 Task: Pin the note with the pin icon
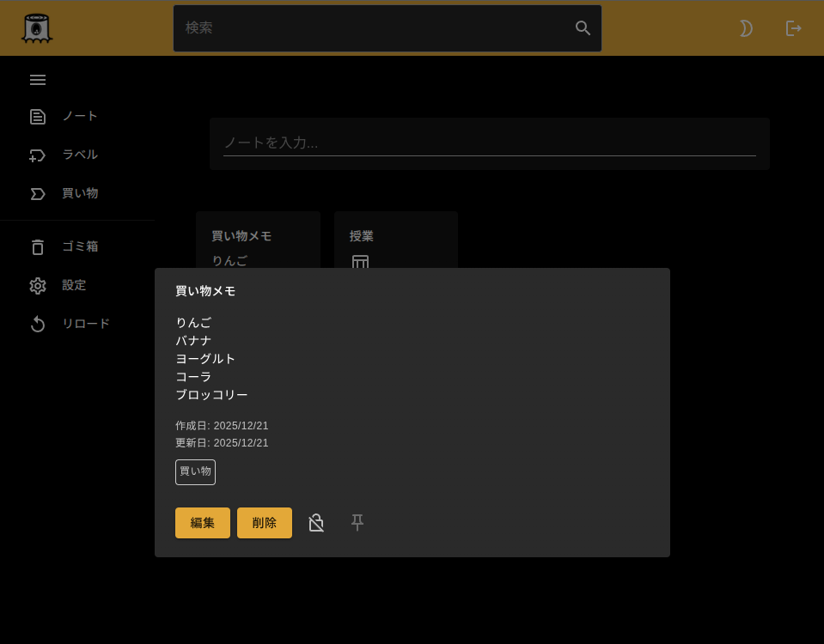[357, 523]
